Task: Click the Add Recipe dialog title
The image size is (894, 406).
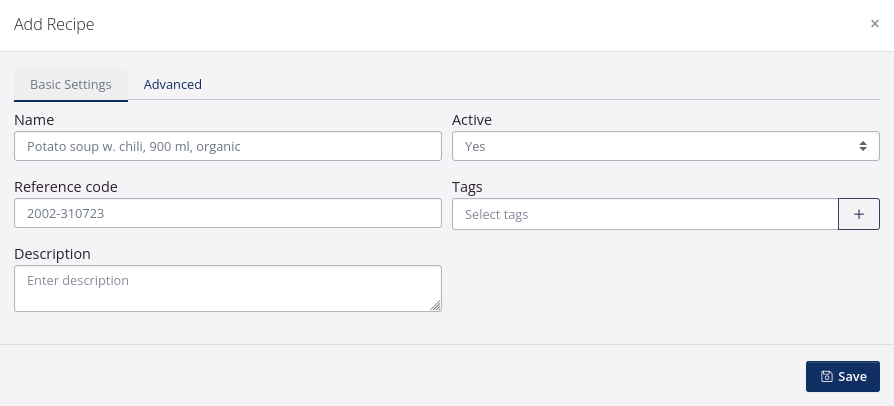Action: click(x=54, y=24)
